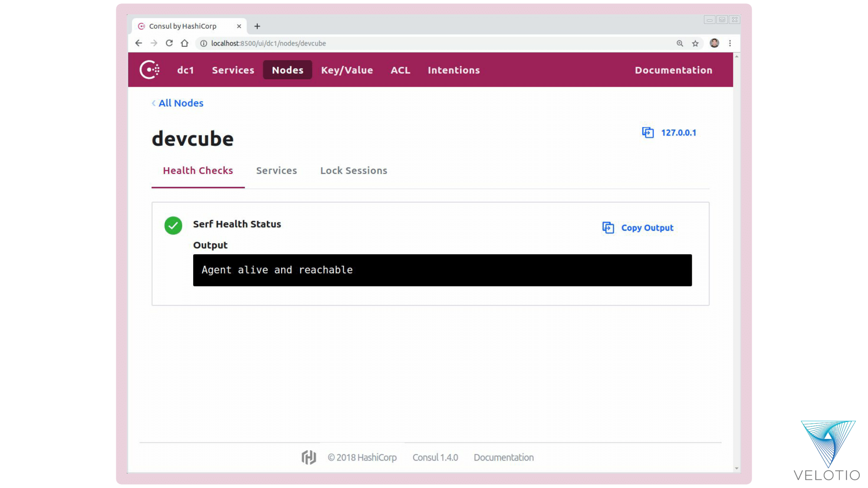Open a new browser tab with the plus button

click(257, 26)
